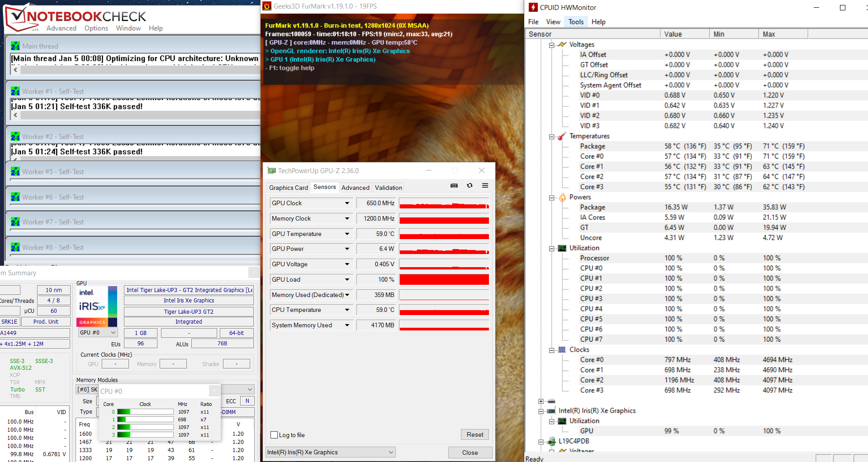Open the System Memory Used dropdown
The height and width of the screenshot is (462, 868).
pos(347,325)
